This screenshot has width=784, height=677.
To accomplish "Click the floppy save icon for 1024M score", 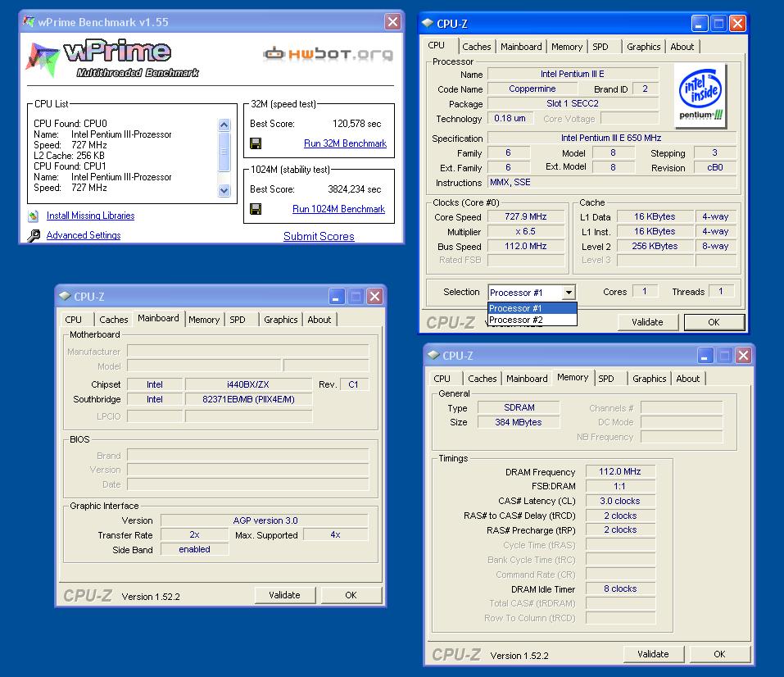I will (x=256, y=209).
